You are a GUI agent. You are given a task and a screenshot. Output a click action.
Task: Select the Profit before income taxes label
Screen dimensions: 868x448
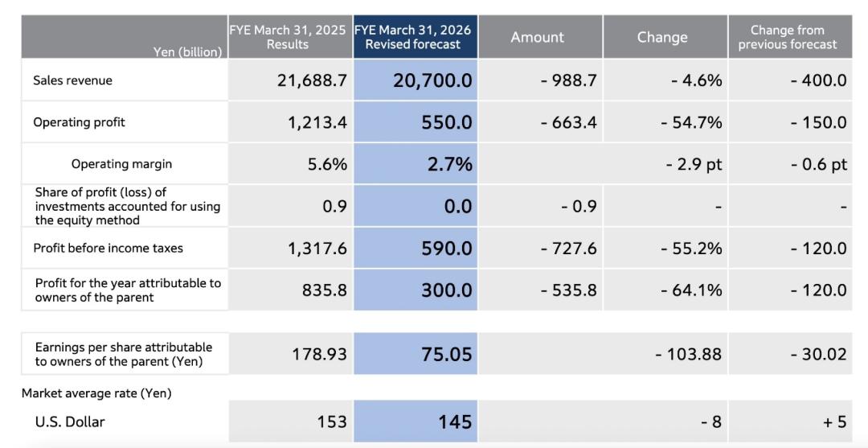click(108, 248)
